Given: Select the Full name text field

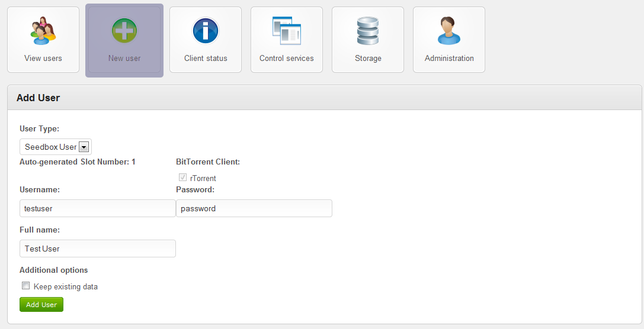Looking at the screenshot, I should (98, 249).
